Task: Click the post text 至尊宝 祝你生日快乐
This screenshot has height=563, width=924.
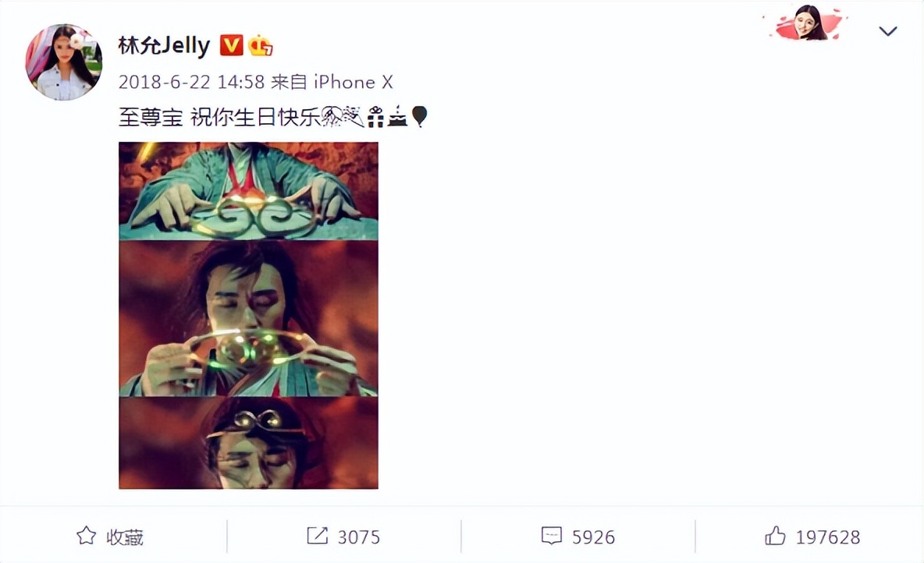Action: tap(219, 117)
